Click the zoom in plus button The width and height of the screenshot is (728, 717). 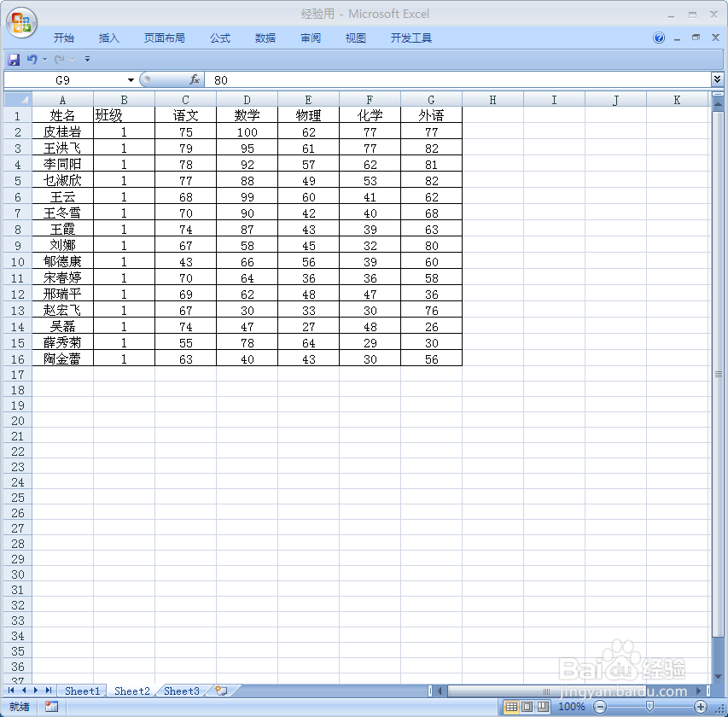(700, 707)
